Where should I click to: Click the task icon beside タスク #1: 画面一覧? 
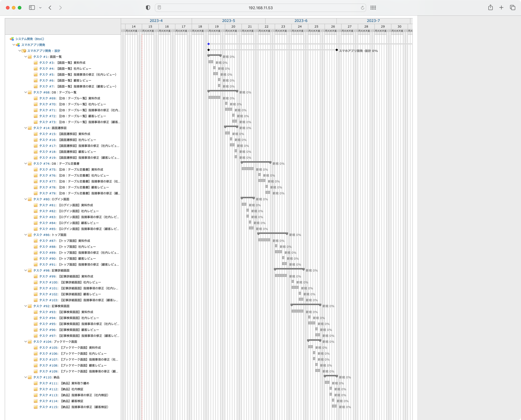[x=30, y=56]
